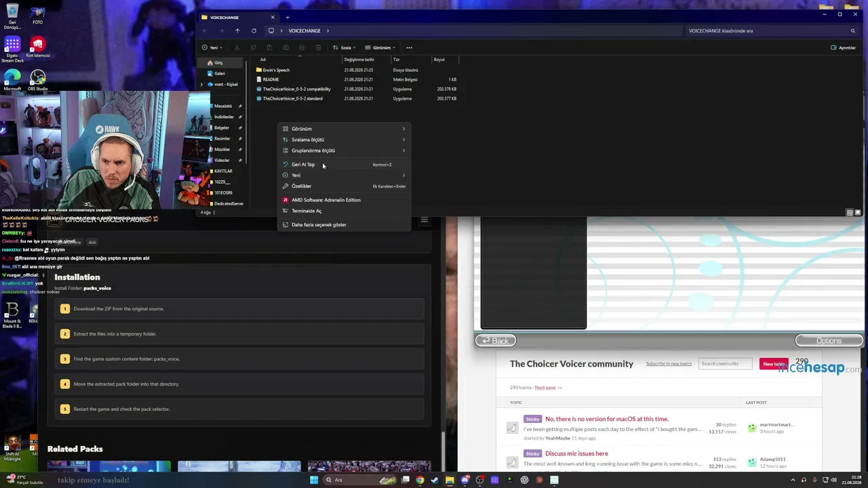
Task: Select AMD Software: Adrenalin Edition menu entry
Action: click(x=345, y=200)
